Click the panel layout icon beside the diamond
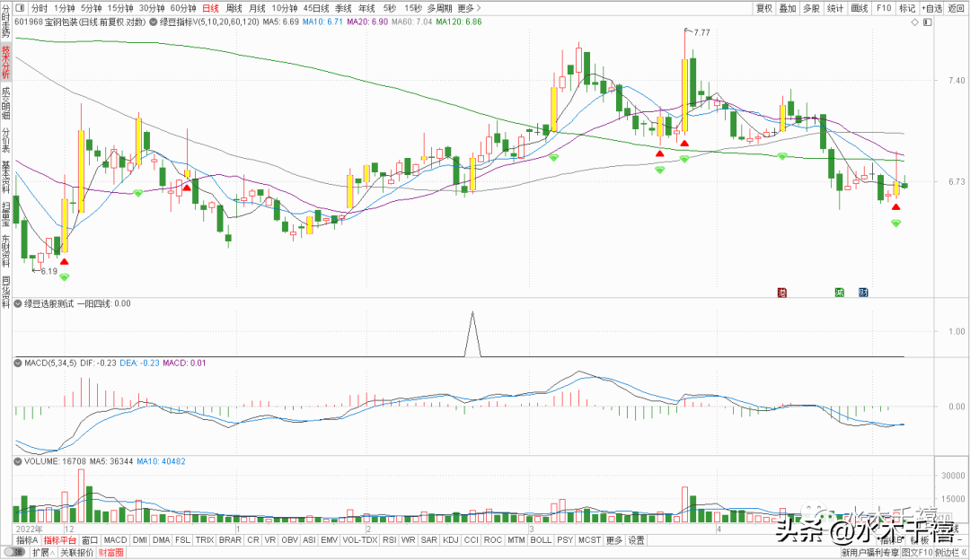The width and height of the screenshot is (970, 560). [x=927, y=22]
